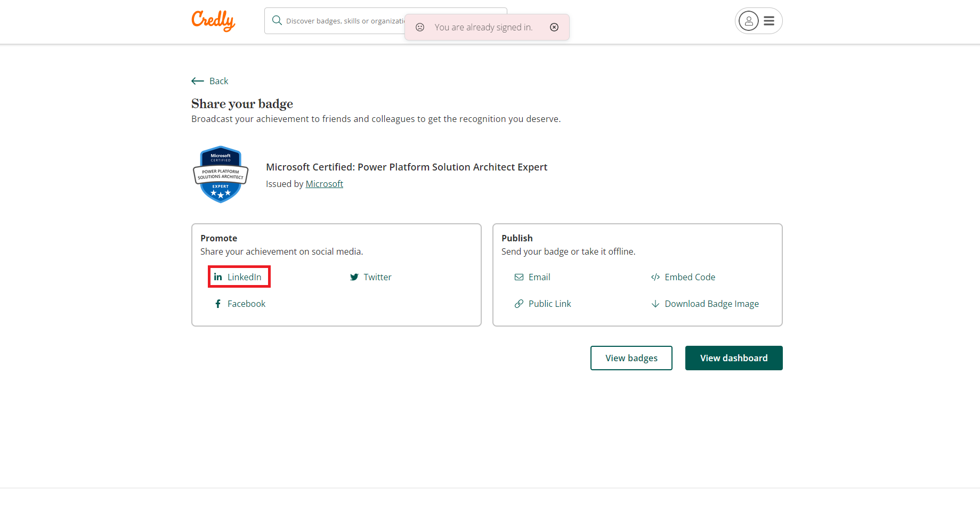Click the sad face notification icon
The image size is (980, 512).
tap(420, 27)
